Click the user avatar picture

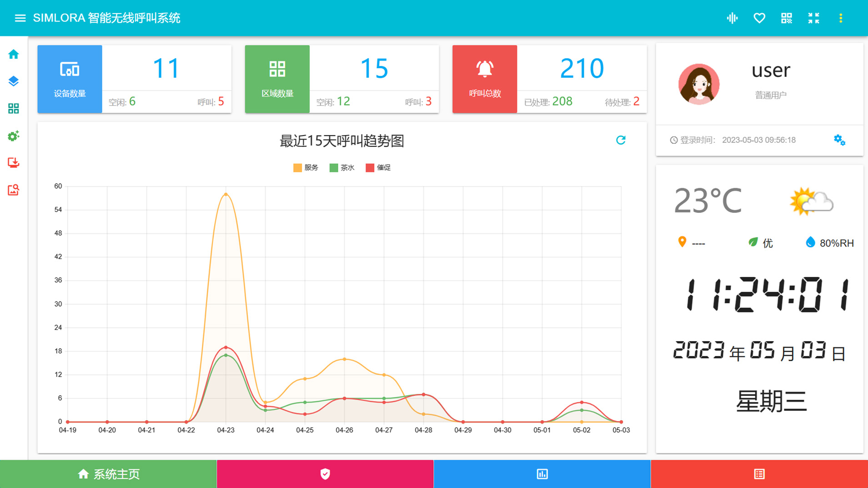(698, 84)
